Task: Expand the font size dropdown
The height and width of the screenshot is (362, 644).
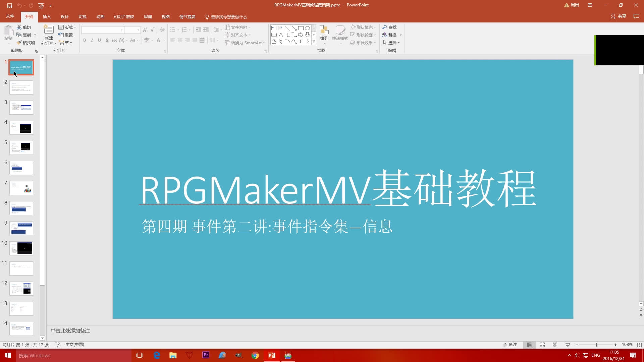Action: (138, 30)
